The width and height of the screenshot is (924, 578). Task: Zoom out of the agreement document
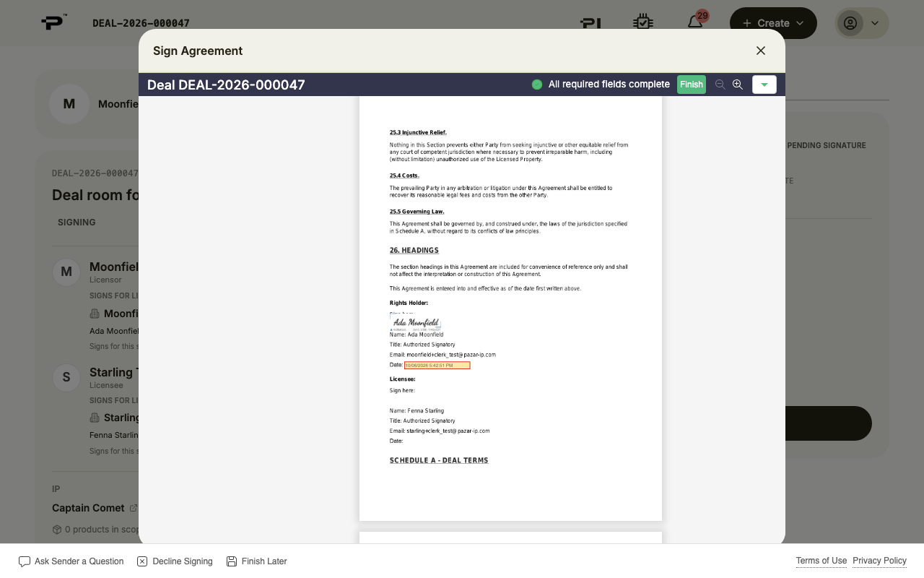(x=720, y=85)
